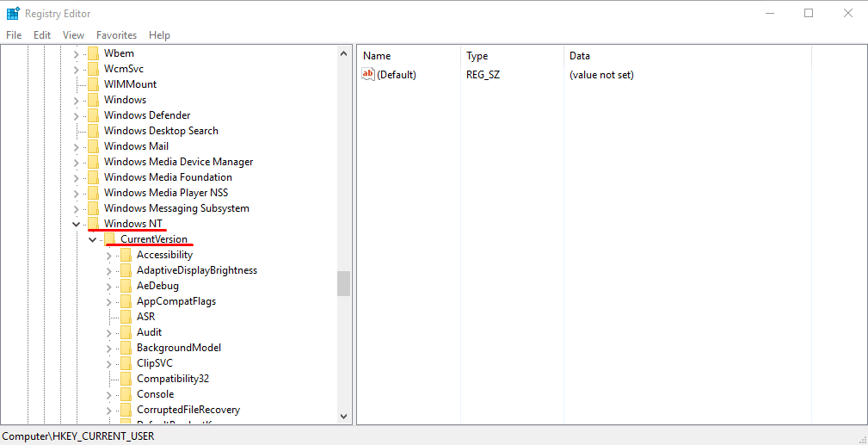Close the Registry Editor window
Viewport: 868px width, 445px height.
(x=847, y=13)
